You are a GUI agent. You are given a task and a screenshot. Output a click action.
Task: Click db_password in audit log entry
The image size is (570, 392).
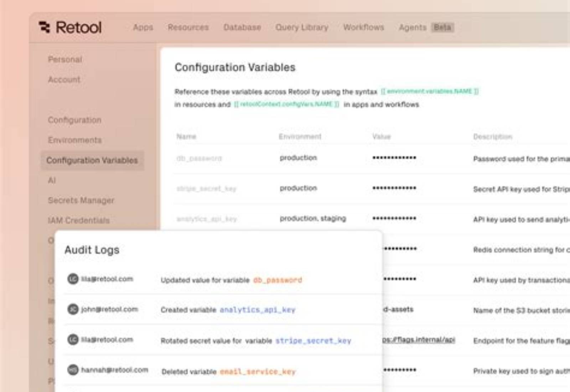pyautogui.click(x=278, y=280)
